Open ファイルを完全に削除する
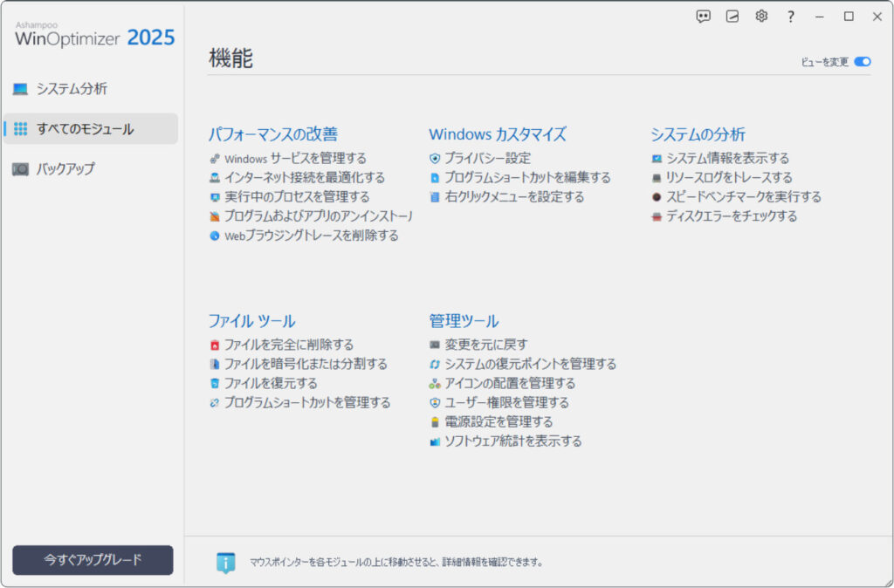This screenshot has height=588, width=894. point(288,345)
